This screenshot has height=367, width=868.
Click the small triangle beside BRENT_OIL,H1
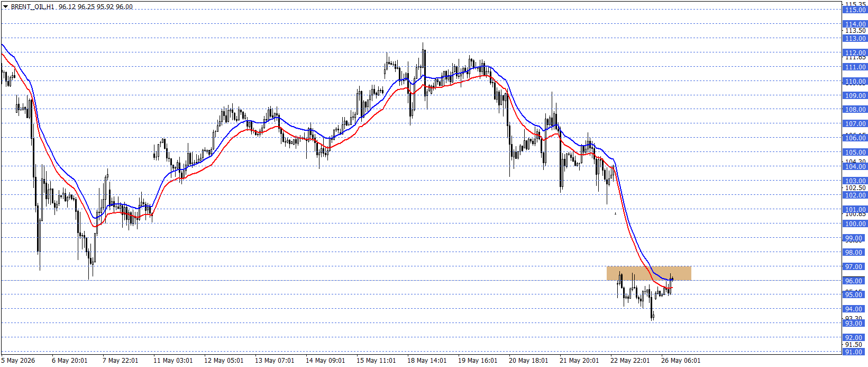[x=5, y=7]
